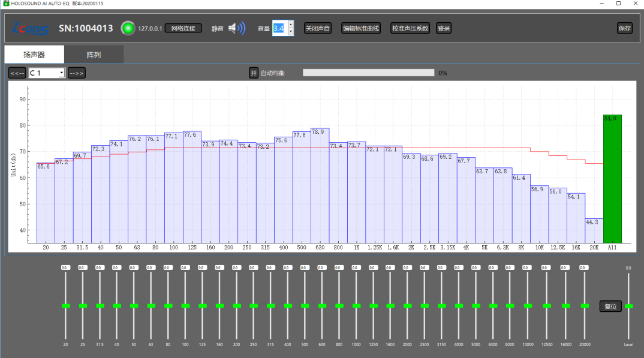Click the mute speaker icon
Image resolution: width=644 pixels, height=358 pixels.
coord(237,28)
